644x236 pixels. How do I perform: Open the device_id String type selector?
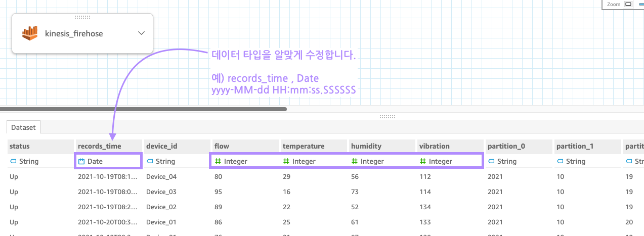[x=177, y=161]
